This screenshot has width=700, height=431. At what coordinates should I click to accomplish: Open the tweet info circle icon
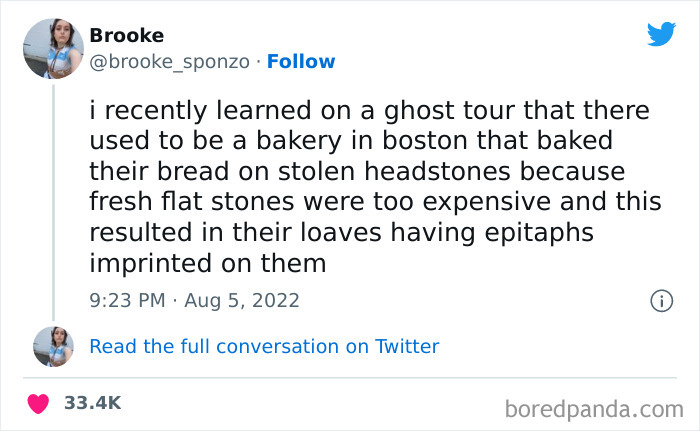pos(660,300)
